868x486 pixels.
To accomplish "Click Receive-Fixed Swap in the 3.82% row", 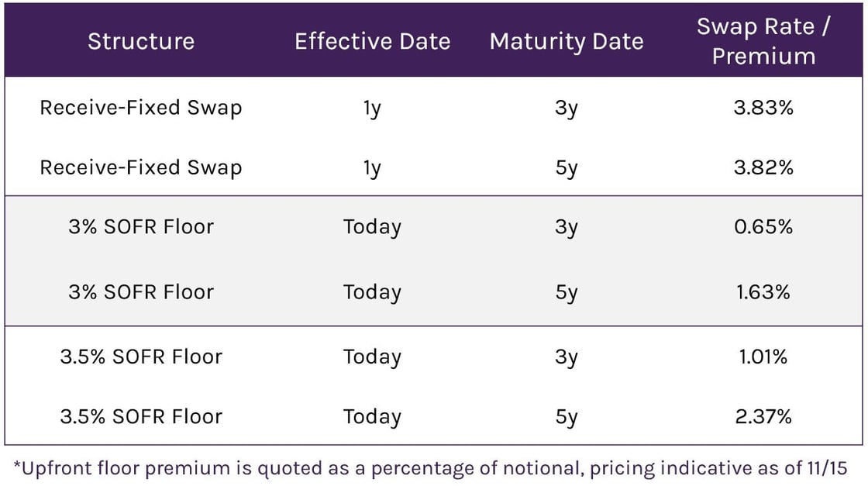I will click(x=140, y=167).
